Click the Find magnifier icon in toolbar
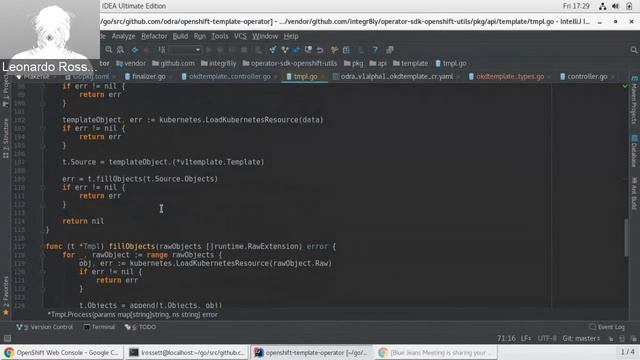 [x=109, y=50]
